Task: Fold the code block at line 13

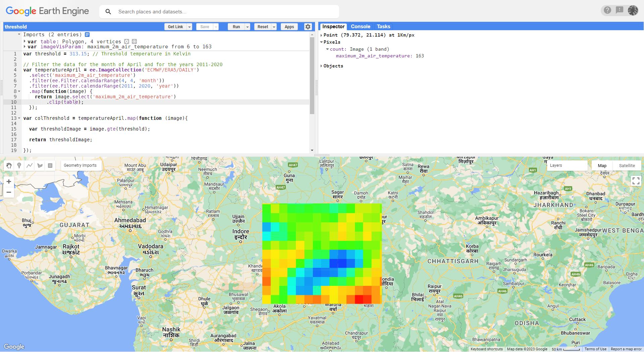Action: [x=19, y=118]
